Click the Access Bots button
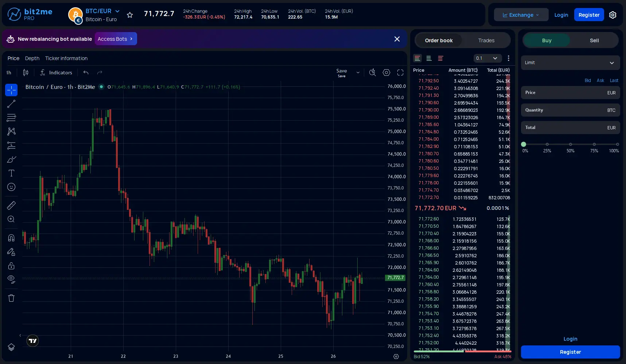The image size is (626, 364). pyautogui.click(x=116, y=39)
